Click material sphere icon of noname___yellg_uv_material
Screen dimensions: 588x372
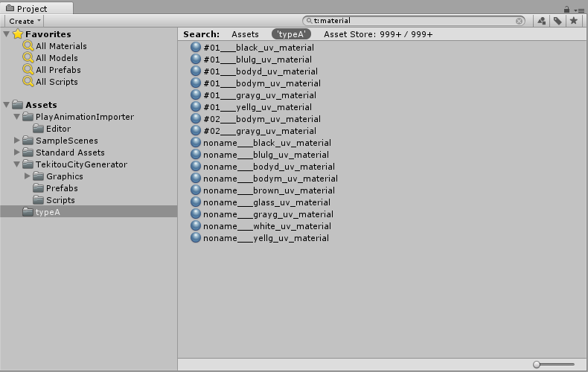[196, 238]
